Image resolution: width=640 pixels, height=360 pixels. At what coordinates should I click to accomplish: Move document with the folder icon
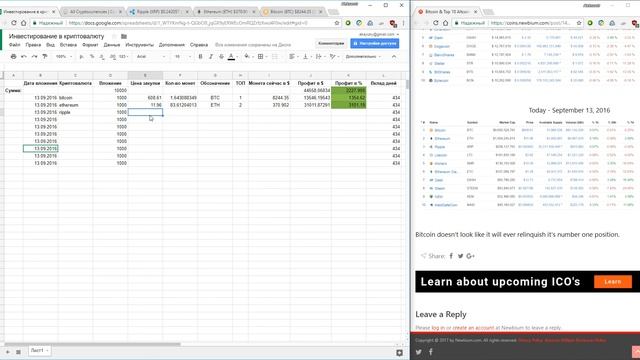(124, 36)
